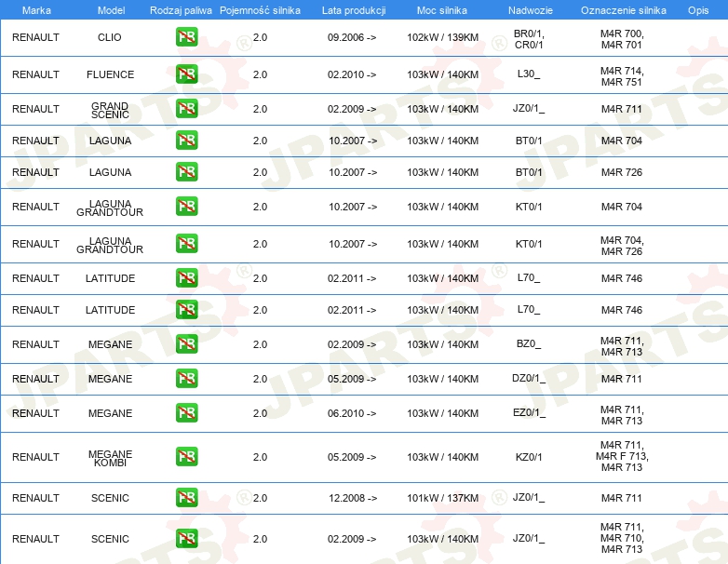Viewport: 728px width, 564px height.
Task: Select the fuel icon of LAGUNA with engine M4R 726
Action: [186, 172]
